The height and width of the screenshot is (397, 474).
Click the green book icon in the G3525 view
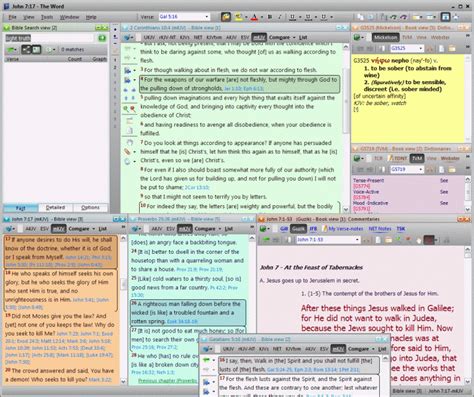[x=357, y=37]
